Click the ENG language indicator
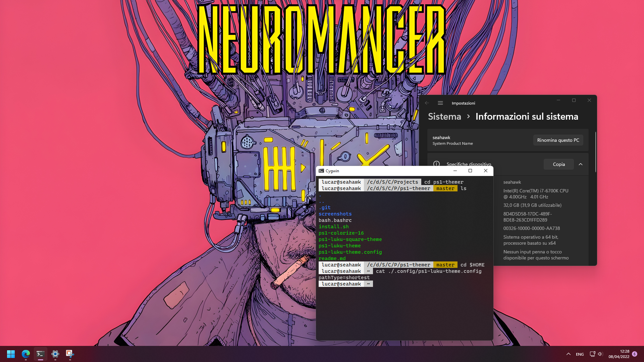The image size is (644, 362). point(580,354)
